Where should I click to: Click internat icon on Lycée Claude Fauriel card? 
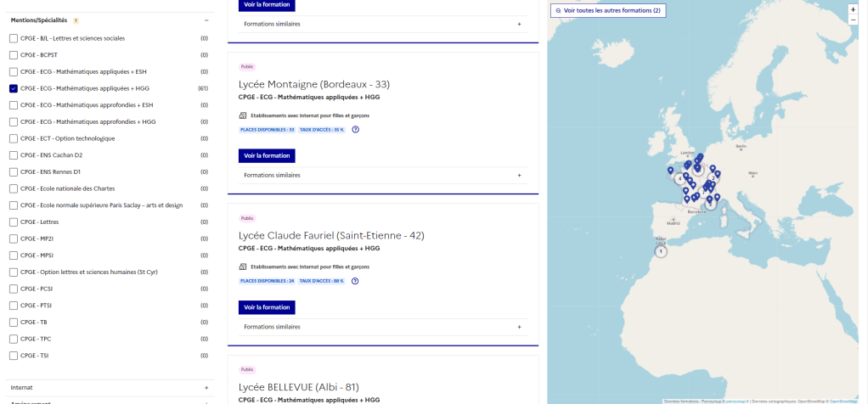pos(242,267)
